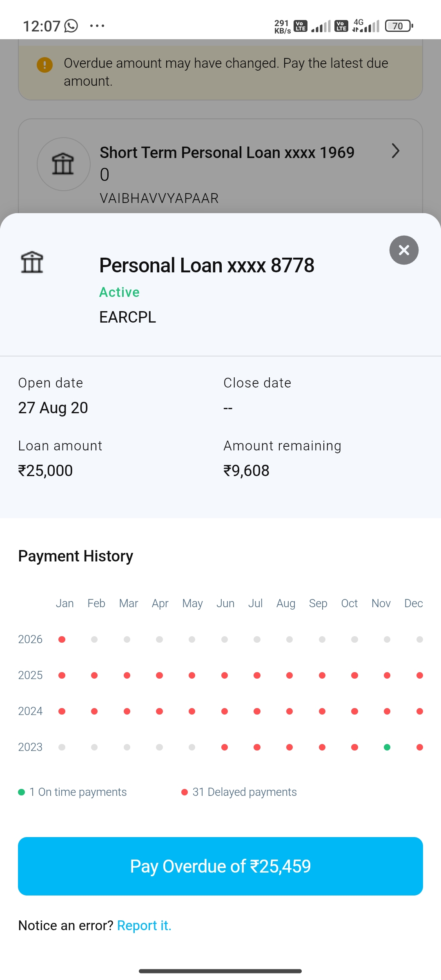Tap the bank icon beside Personal Loan 8778
Viewport: 441px width, 980px height.
[32, 262]
